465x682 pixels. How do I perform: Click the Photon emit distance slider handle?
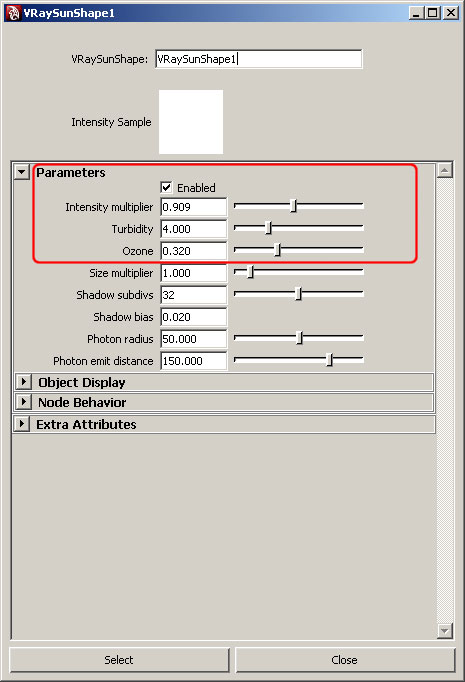(x=330, y=360)
